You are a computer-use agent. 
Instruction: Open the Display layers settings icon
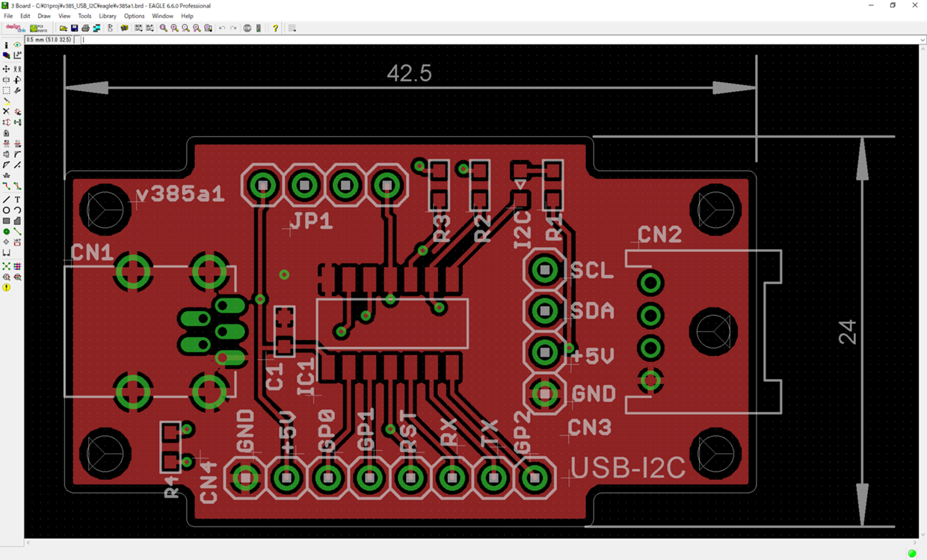[6, 55]
